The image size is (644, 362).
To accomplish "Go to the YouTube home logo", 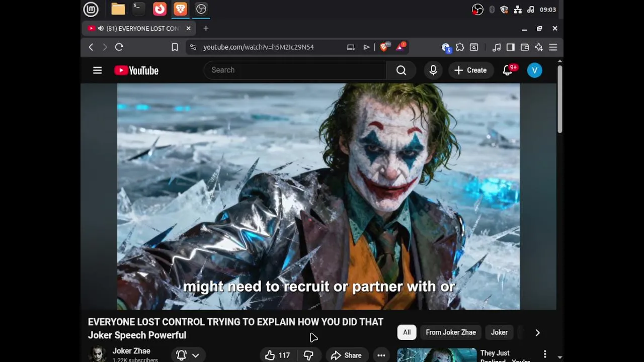I will coord(136,70).
